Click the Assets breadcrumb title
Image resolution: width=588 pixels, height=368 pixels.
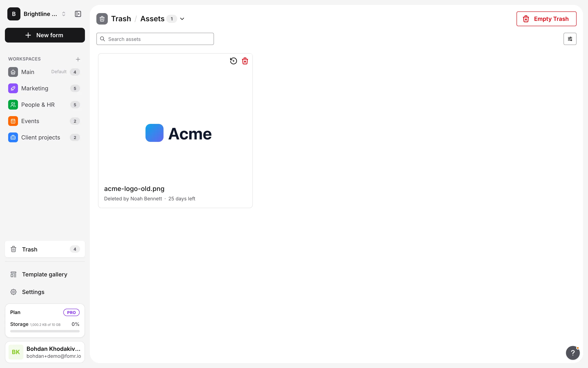tap(152, 19)
